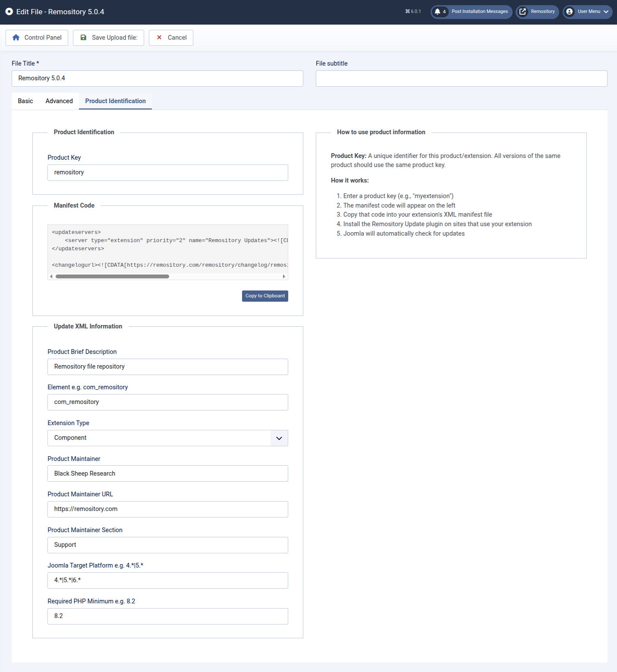
Task: Click the Joomla logo icon in header
Action: point(9,12)
